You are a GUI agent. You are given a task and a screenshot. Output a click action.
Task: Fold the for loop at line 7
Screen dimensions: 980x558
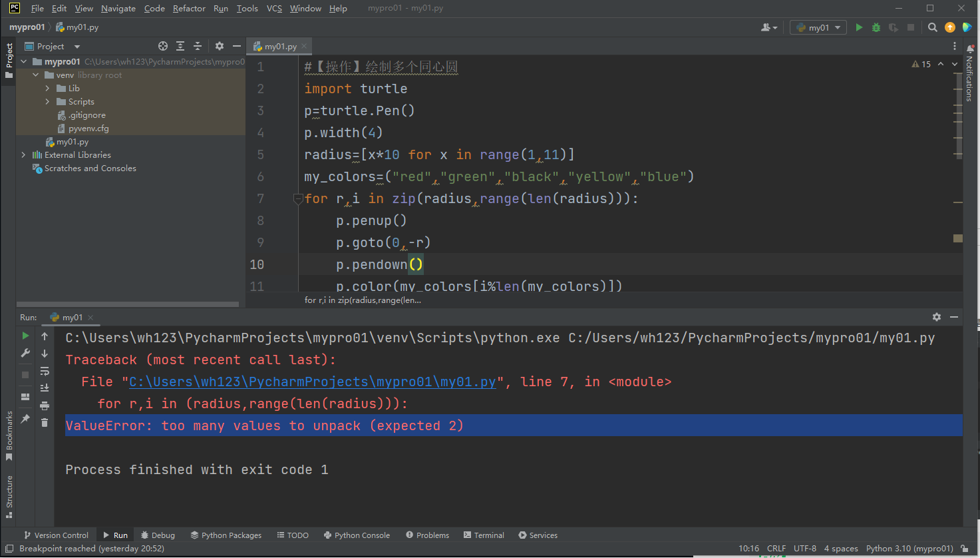(298, 198)
